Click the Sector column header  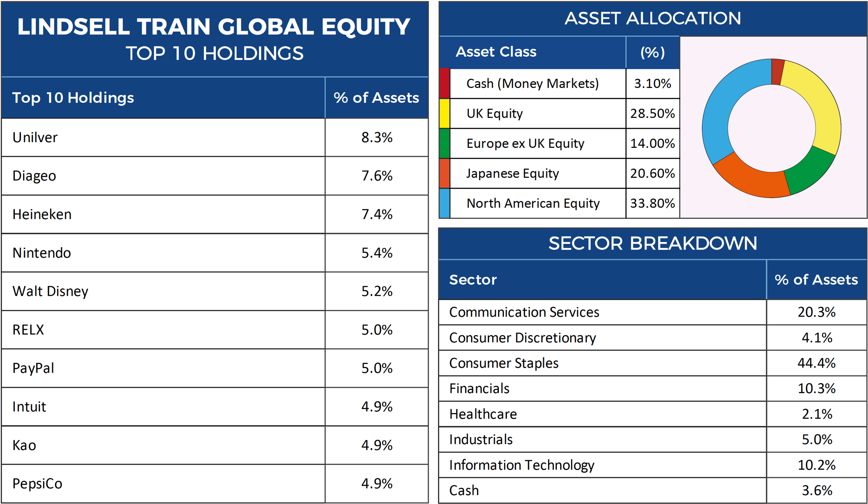[x=473, y=280]
